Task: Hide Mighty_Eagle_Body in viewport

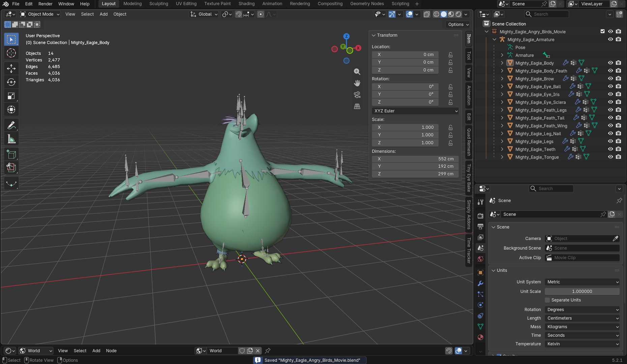Action: [x=610, y=63]
